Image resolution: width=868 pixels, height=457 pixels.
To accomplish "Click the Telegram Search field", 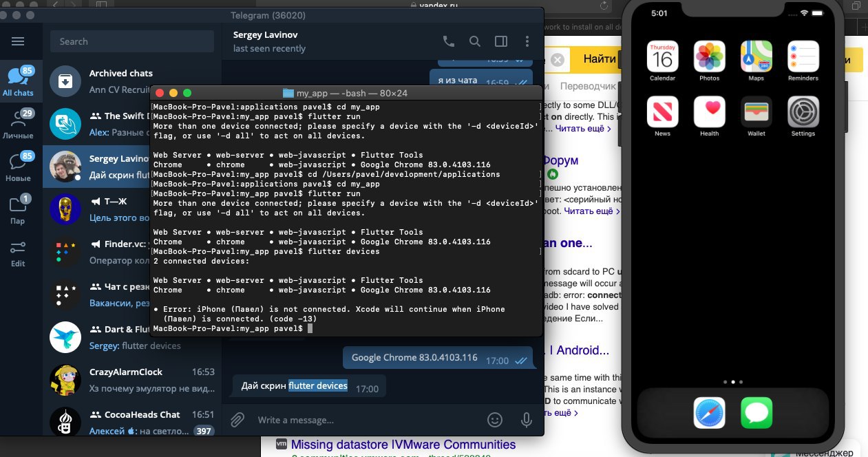I will coord(132,41).
